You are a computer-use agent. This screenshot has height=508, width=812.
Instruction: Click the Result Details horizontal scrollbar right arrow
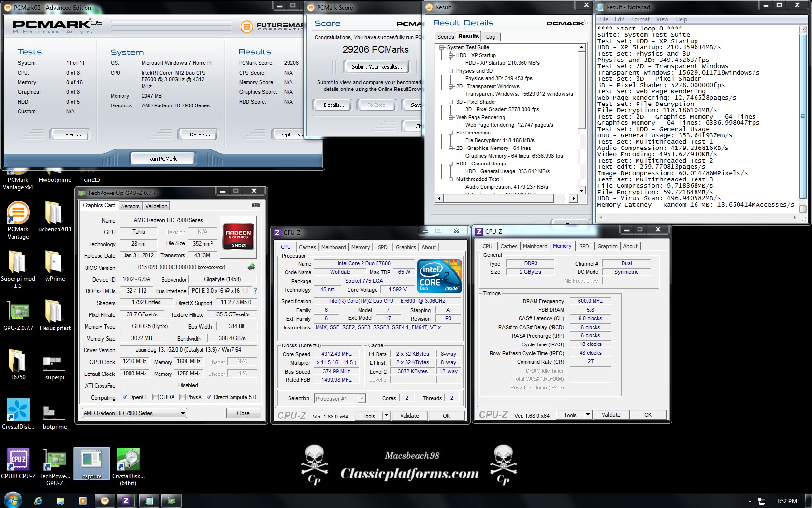574,198
